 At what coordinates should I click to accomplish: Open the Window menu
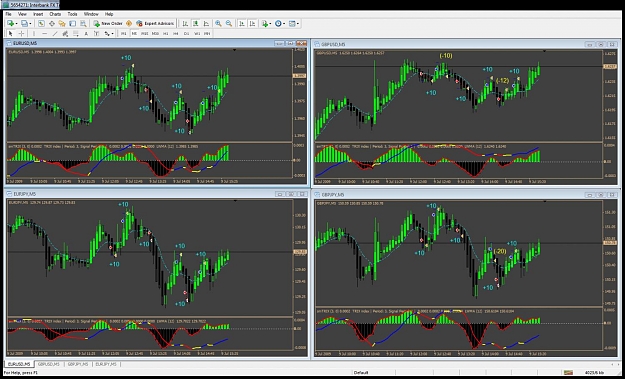tap(91, 14)
